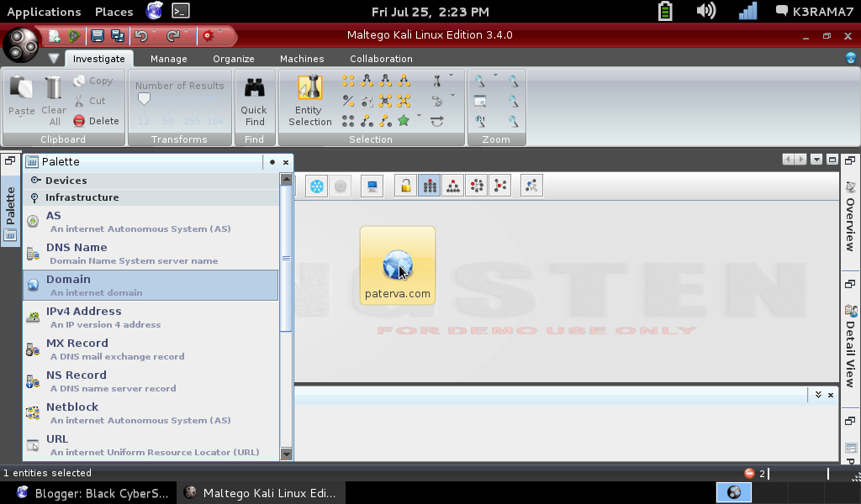Expand the Paste dropdown arrow

tap(21, 118)
